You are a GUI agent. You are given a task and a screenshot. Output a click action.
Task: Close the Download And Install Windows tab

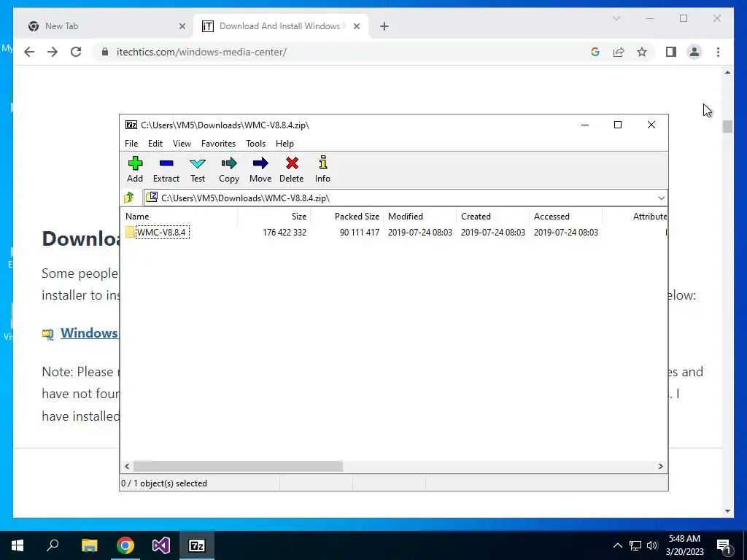point(356,26)
